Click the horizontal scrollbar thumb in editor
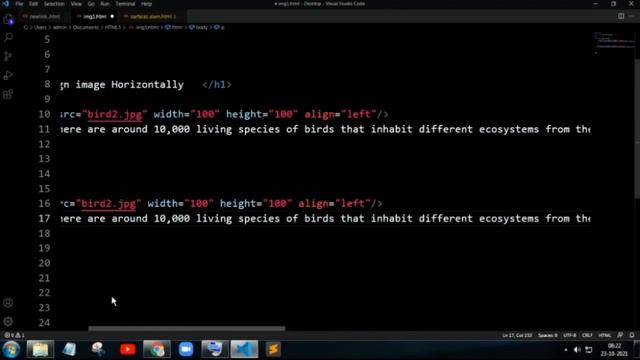Viewport: 640px width, 360px height. coord(187,328)
